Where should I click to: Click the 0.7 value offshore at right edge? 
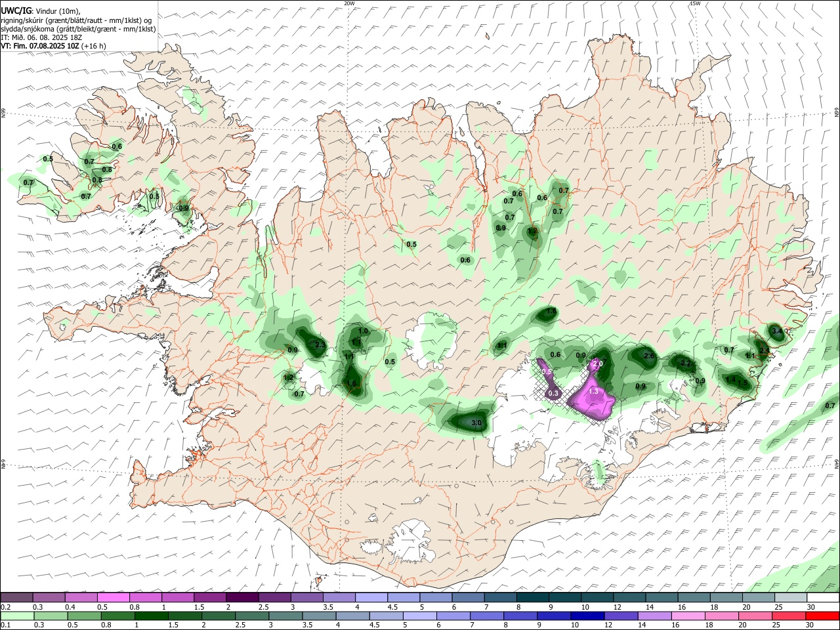830,406
